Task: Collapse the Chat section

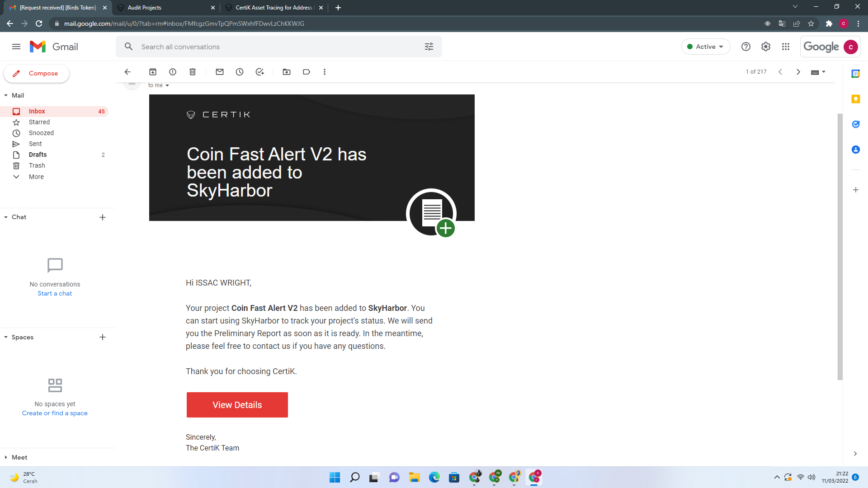Action: click(6, 217)
